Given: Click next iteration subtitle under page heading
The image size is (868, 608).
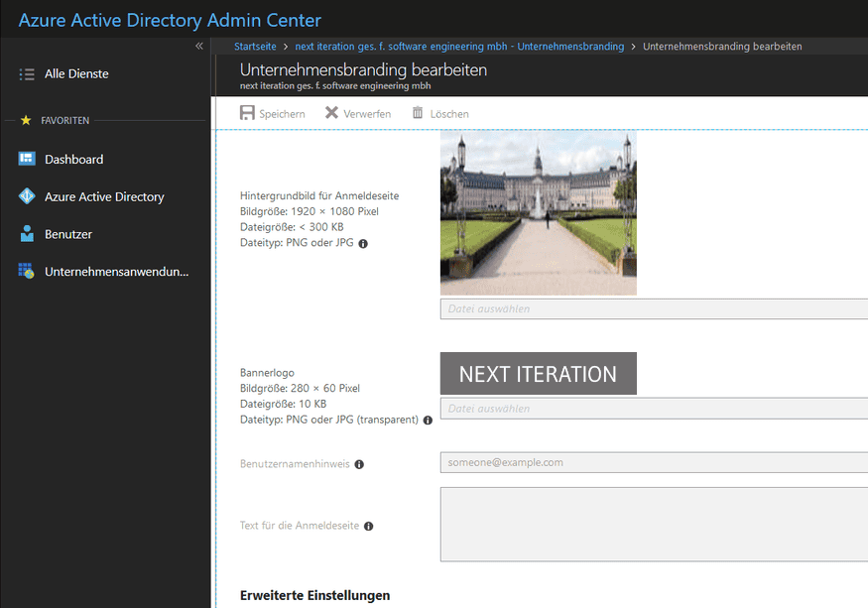Looking at the screenshot, I should click(x=335, y=86).
